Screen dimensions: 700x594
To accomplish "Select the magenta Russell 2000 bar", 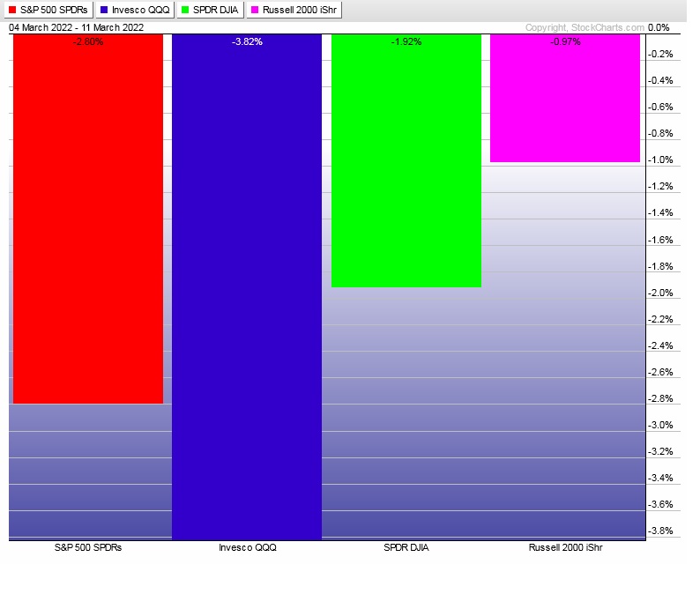I will 565,98.
